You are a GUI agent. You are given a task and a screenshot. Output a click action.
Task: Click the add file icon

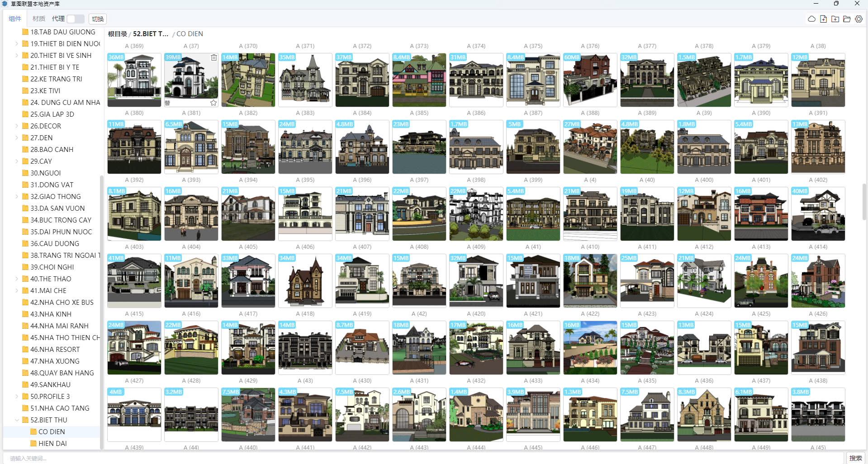pos(823,19)
